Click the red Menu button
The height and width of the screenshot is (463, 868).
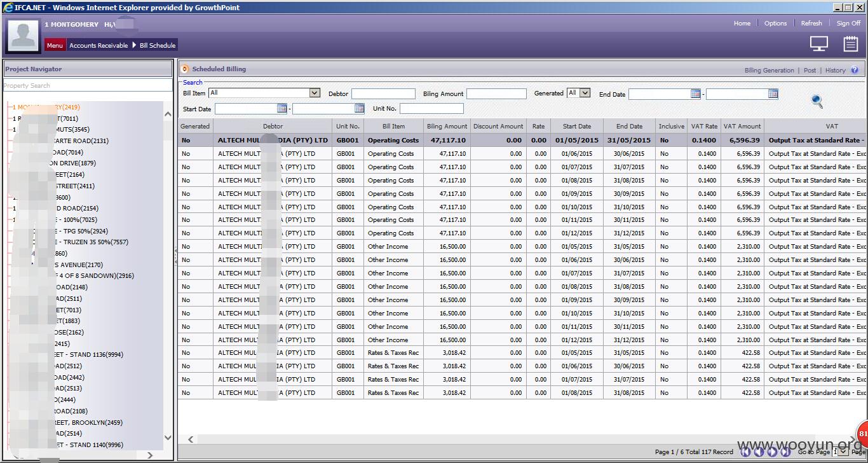[55, 45]
